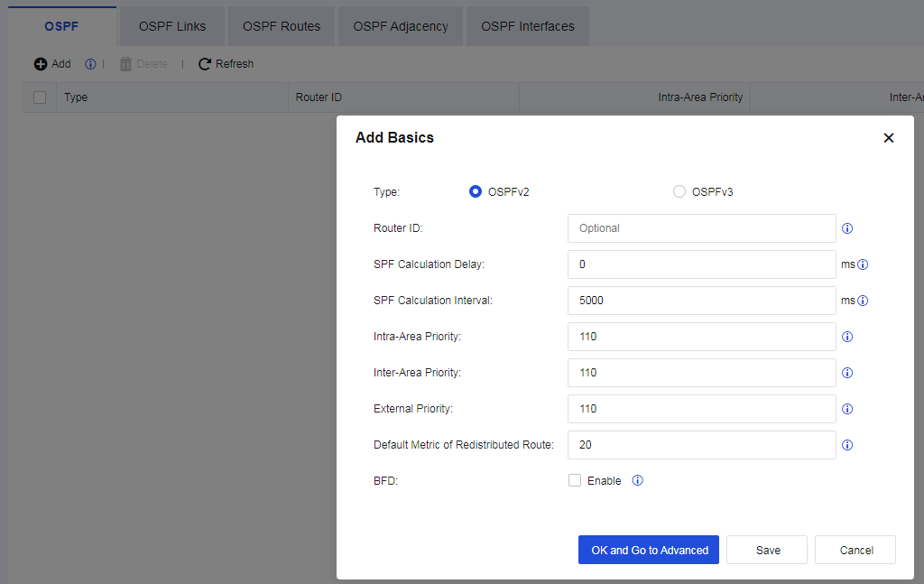This screenshot has width=924, height=584.
Task: Switch to the OSPF Links tab
Action: (x=172, y=26)
